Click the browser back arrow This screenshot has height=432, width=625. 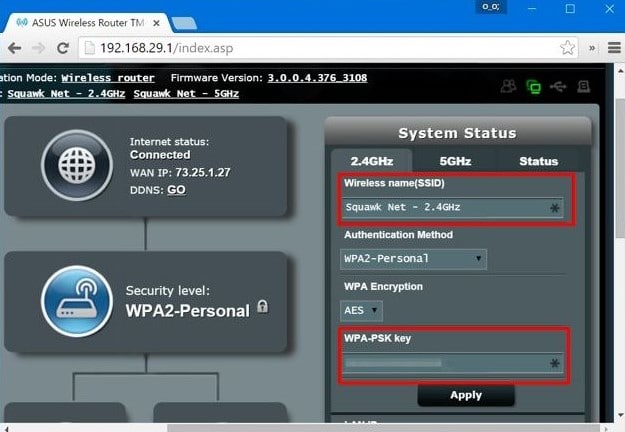click(x=15, y=48)
